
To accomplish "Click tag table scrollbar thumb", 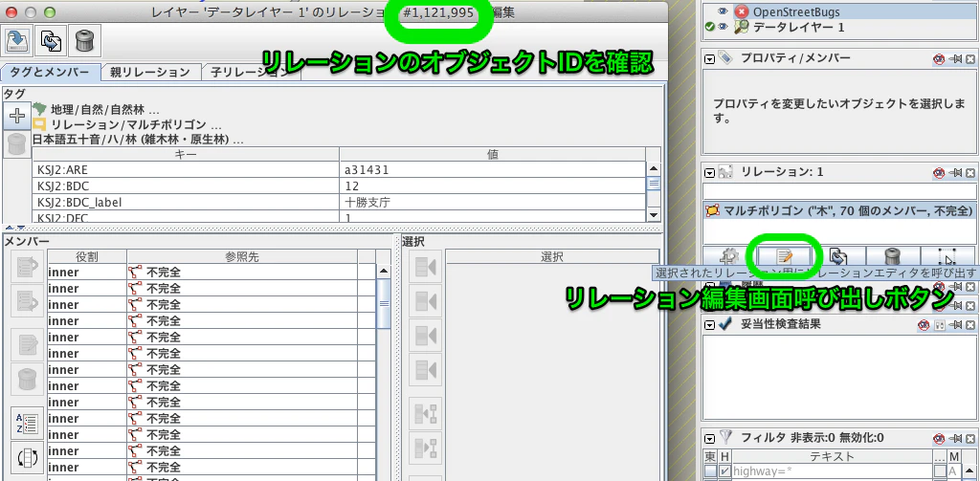I will pyautogui.click(x=654, y=184).
